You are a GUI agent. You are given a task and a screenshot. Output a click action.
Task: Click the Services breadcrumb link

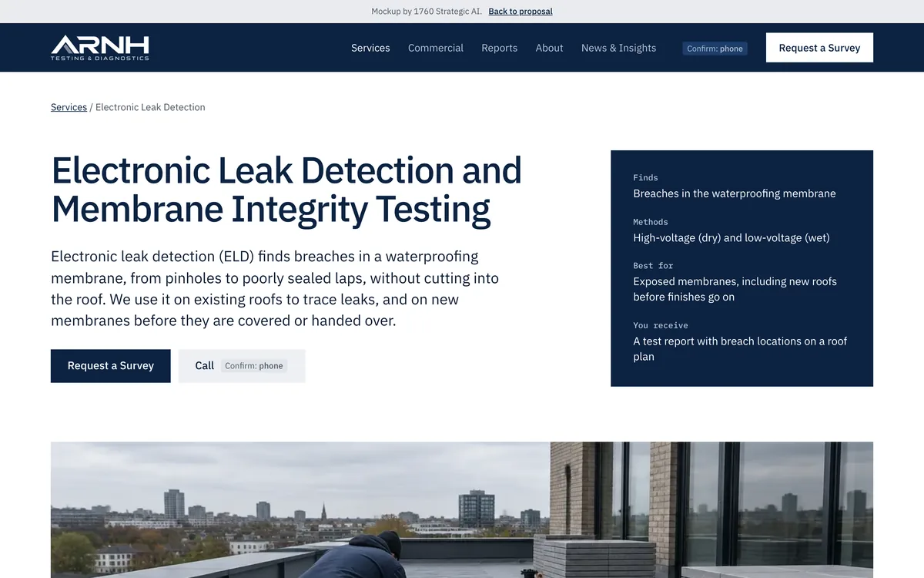[69, 107]
